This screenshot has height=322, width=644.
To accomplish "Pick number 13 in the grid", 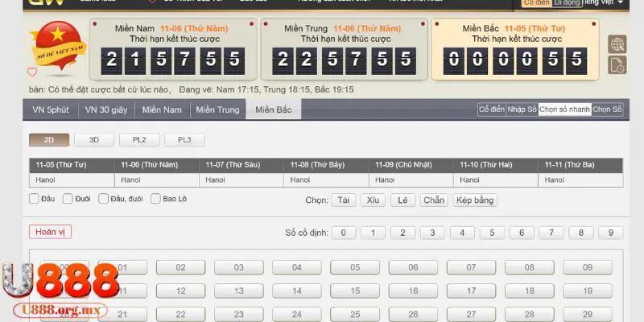I will coord(238,291).
